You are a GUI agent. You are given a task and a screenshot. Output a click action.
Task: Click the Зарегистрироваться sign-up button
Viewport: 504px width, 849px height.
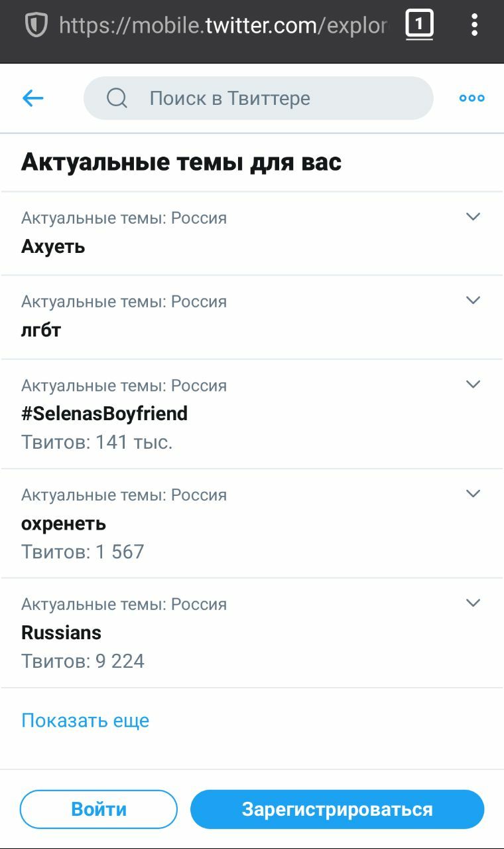pyautogui.click(x=338, y=809)
